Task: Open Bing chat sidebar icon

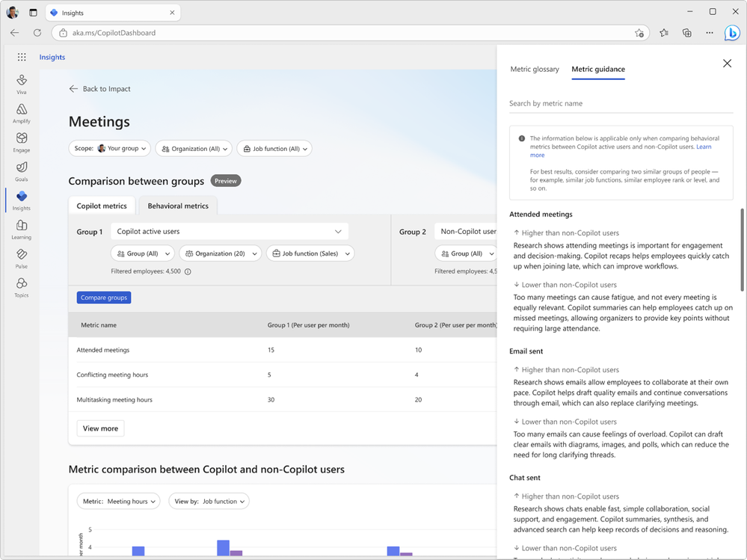Action: [x=732, y=33]
